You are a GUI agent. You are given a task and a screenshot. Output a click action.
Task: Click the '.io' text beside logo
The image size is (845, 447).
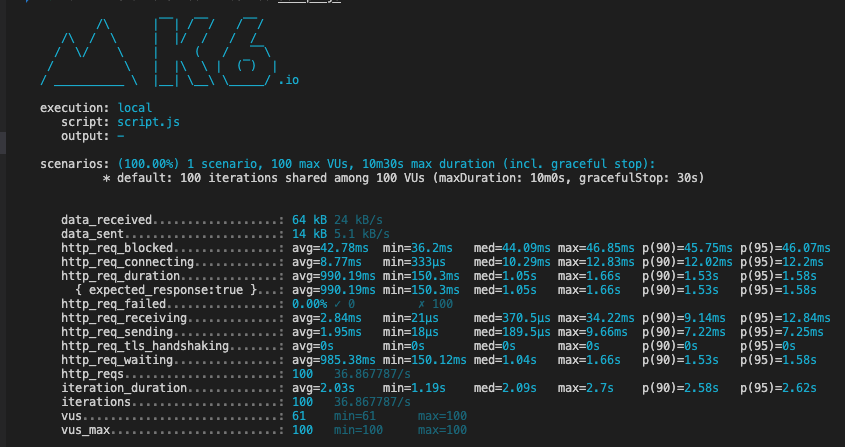tap(288, 81)
